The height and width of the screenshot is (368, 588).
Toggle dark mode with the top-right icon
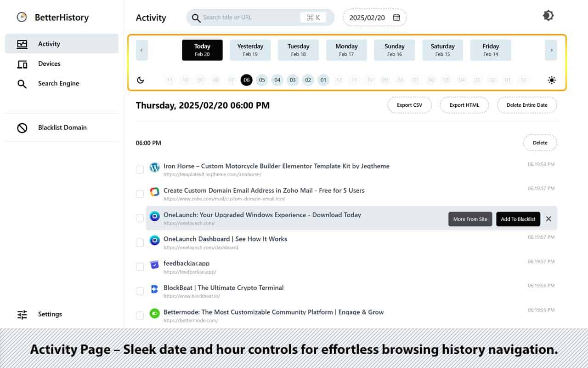[x=548, y=15]
